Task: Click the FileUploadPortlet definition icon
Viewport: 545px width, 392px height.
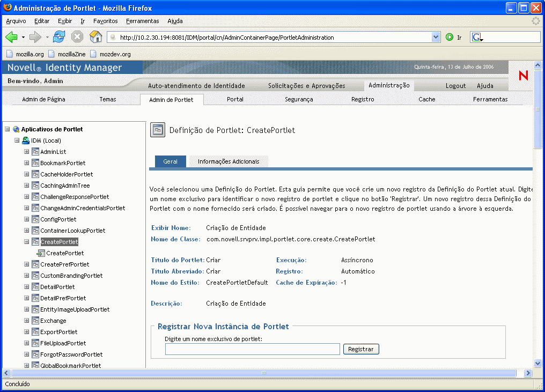Action: pyautogui.click(x=35, y=343)
